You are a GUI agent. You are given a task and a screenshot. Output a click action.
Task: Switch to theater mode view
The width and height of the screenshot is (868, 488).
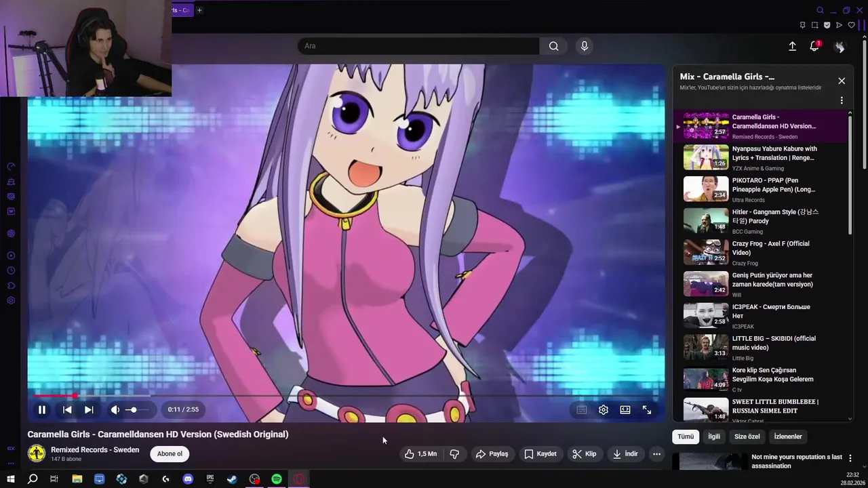(x=625, y=409)
